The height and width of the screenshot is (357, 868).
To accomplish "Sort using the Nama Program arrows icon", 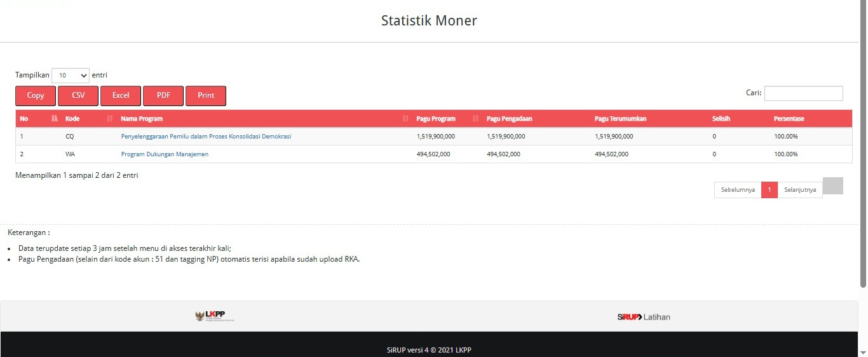I will (405, 119).
